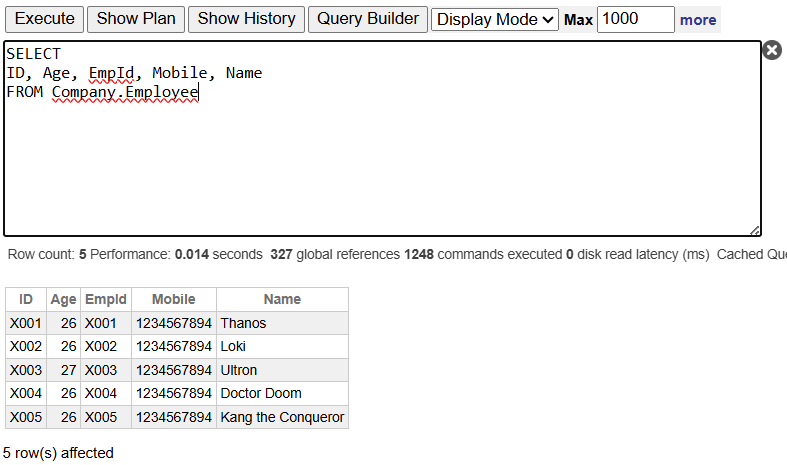Expand the Display Mode dropdown
The height and width of the screenshot is (465, 787).
495,20
